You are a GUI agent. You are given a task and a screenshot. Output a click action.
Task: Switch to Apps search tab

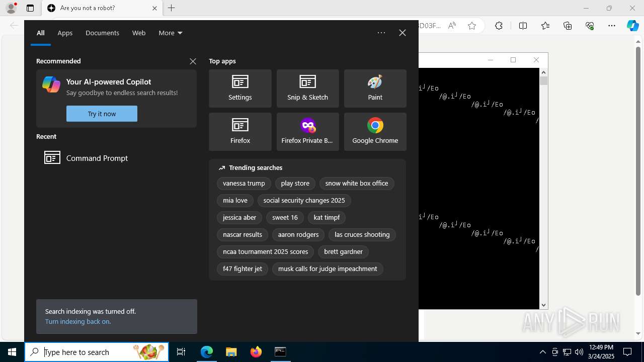pos(65,33)
